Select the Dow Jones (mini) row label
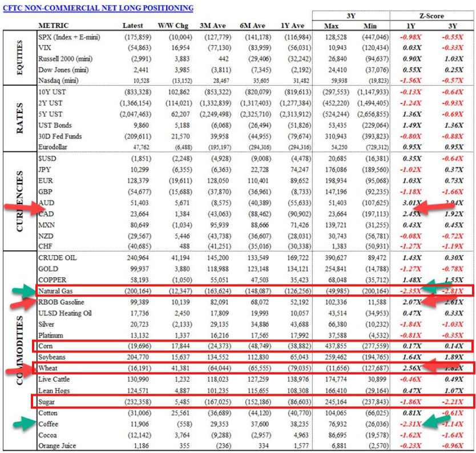Viewport: 476px width, 453px height. point(63,70)
